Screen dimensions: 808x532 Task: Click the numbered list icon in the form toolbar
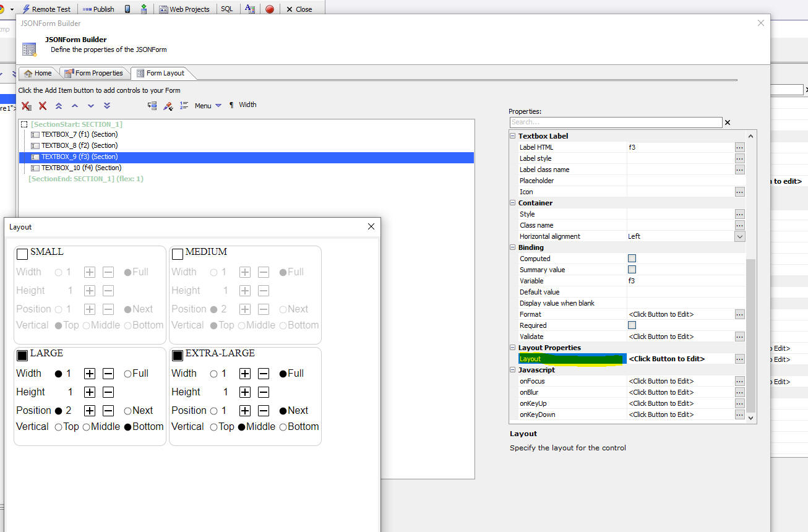pos(184,106)
